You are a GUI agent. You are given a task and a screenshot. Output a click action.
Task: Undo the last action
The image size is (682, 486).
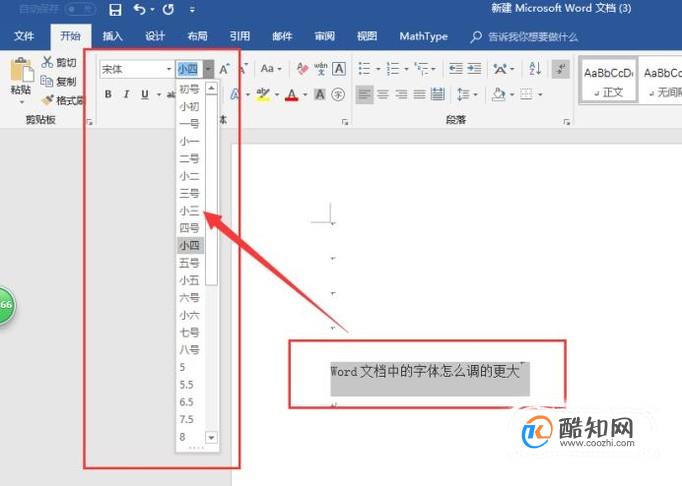[140, 9]
